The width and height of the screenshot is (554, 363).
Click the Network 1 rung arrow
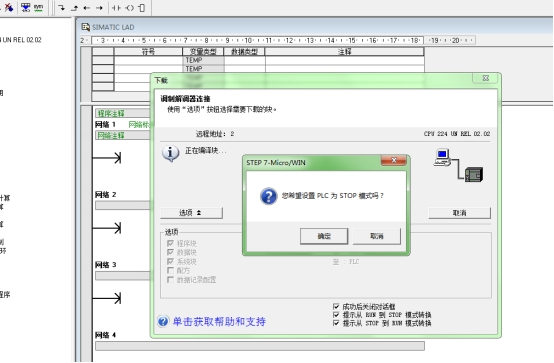[x=107, y=158]
